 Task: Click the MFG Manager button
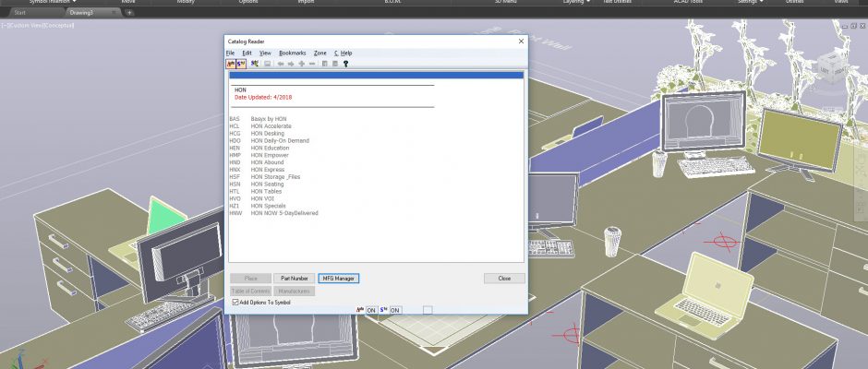(338, 279)
